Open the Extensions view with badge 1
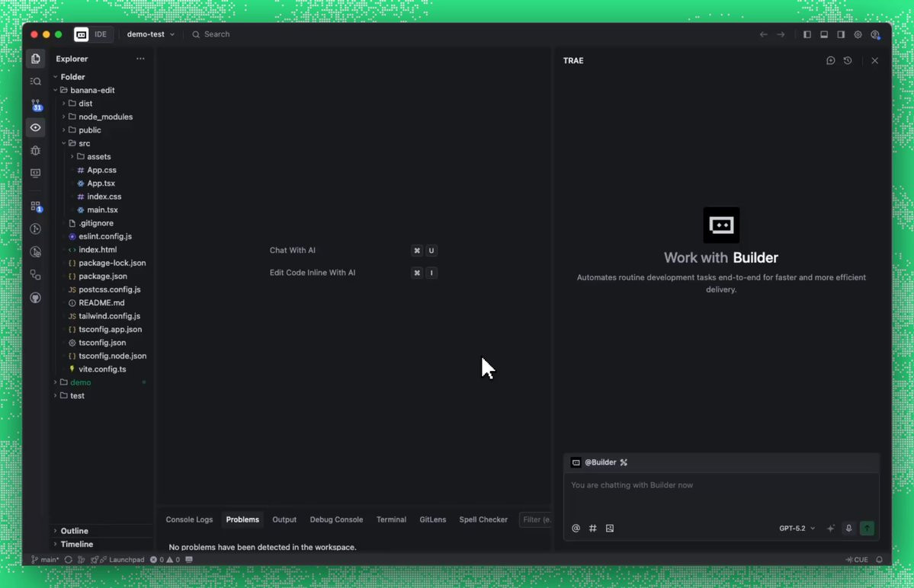Screen dimensions: 914x588 [36, 206]
